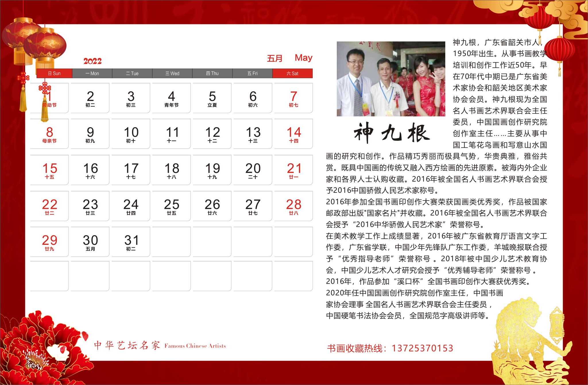This screenshot has width=588, height=385.
Task: Click the 2022 year label
Action: [x=92, y=61]
